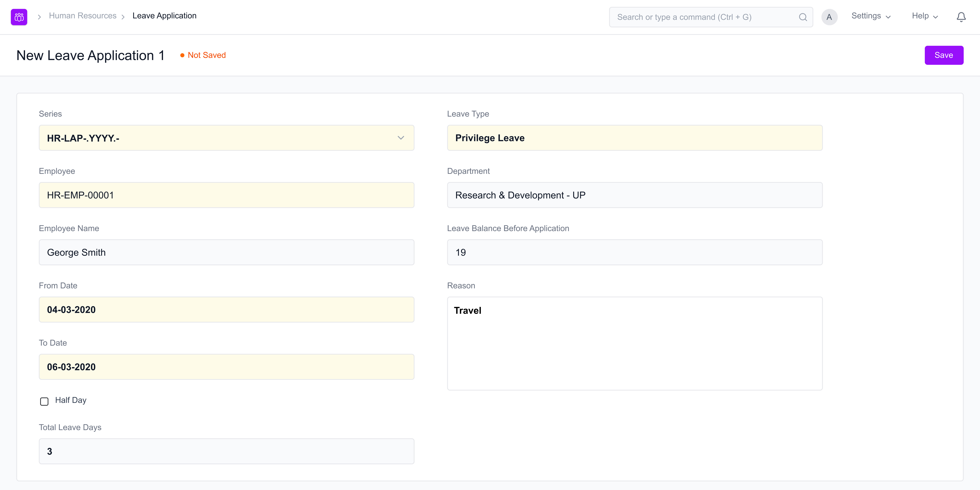Click the To Date field 06-03-2020
Screen dimensions: 980x490
coord(226,367)
